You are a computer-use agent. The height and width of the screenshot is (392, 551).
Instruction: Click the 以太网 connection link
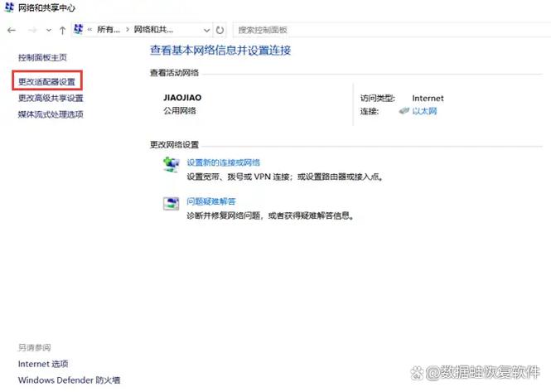424,111
